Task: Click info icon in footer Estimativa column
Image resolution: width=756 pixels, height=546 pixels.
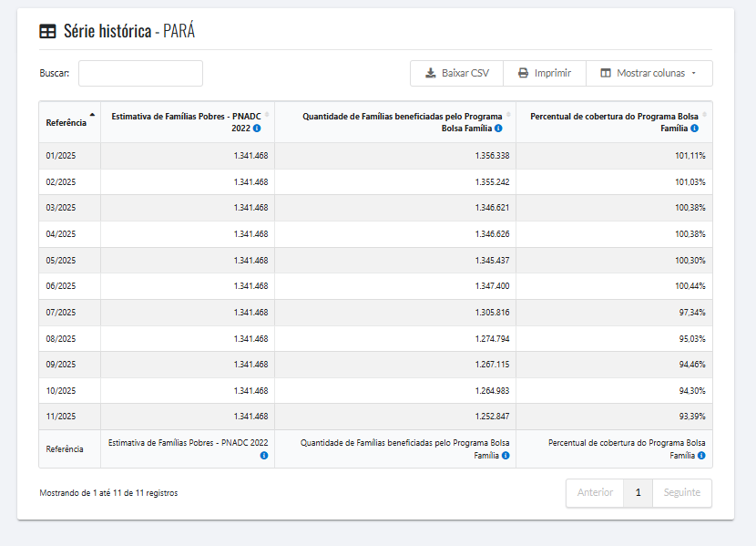Action: point(264,455)
